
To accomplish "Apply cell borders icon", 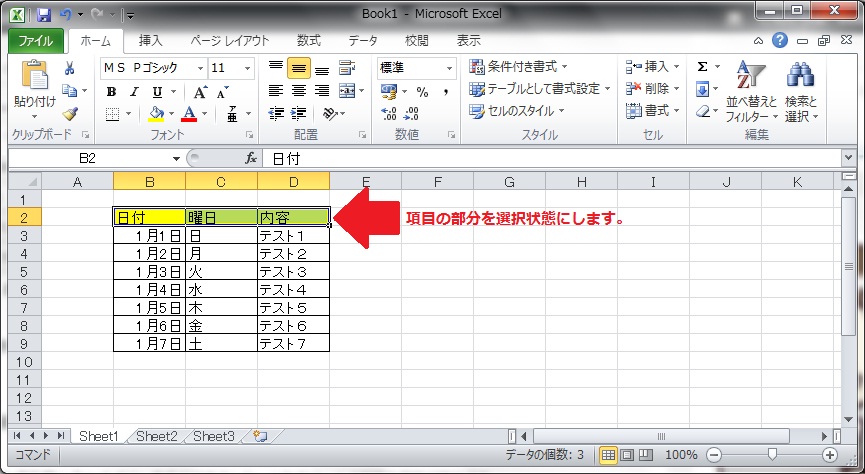I will [x=113, y=114].
